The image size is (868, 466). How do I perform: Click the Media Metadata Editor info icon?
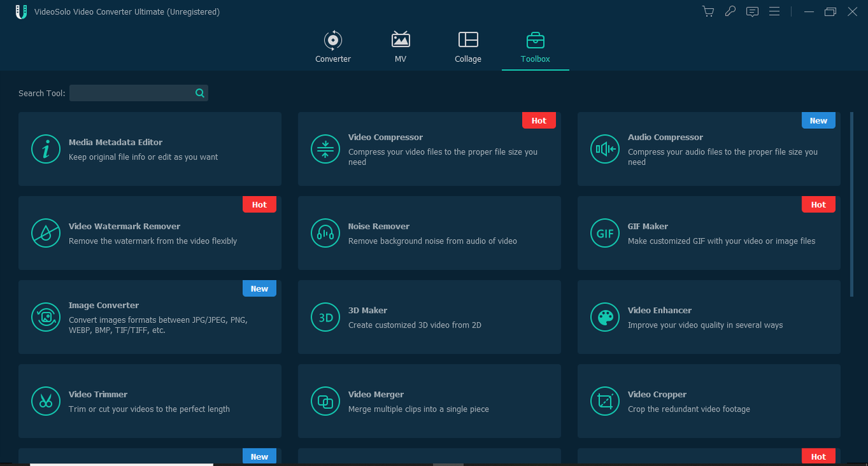[x=46, y=149]
